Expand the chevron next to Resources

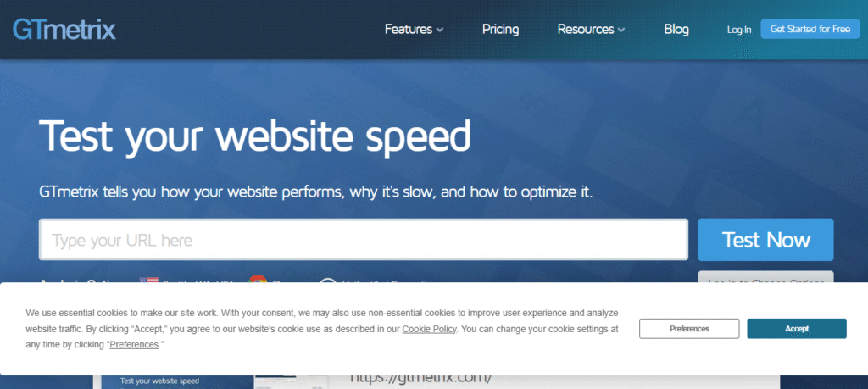[x=621, y=30]
